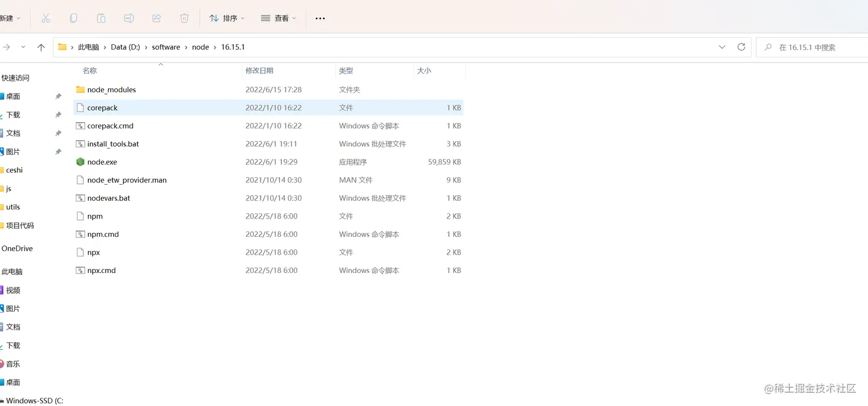Sort by 类型 column header
The height and width of the screenshot is (406, 868).
pyautogui.click(x=346, y=71)
